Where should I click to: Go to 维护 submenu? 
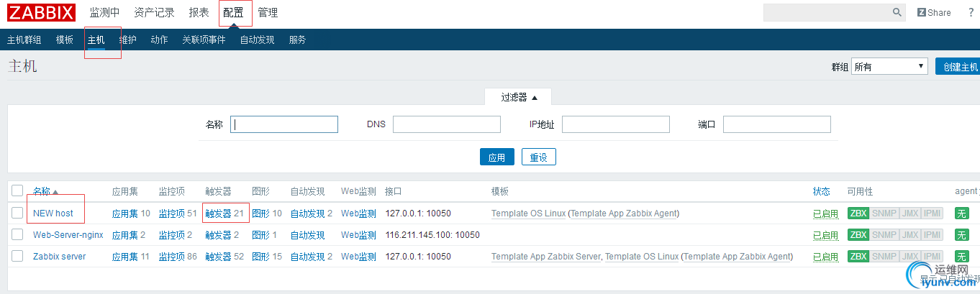click(128, 40)
